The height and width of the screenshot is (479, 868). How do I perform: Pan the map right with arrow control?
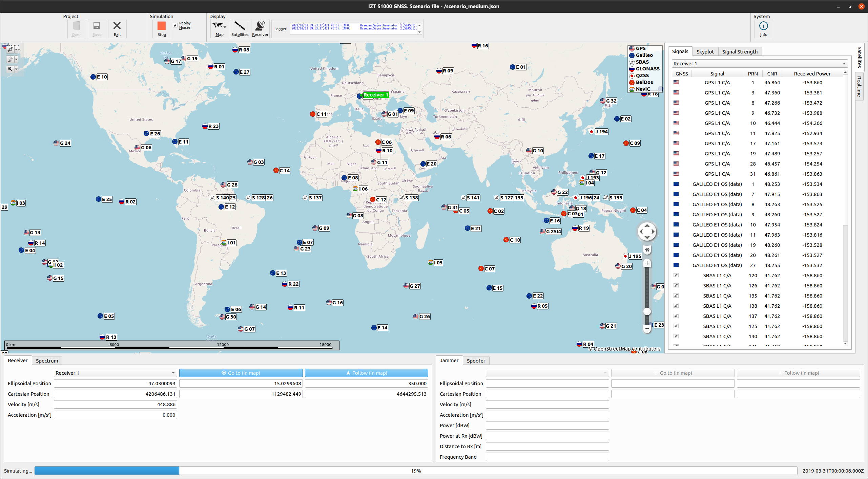pyautogui.click(x=653, y=232)
